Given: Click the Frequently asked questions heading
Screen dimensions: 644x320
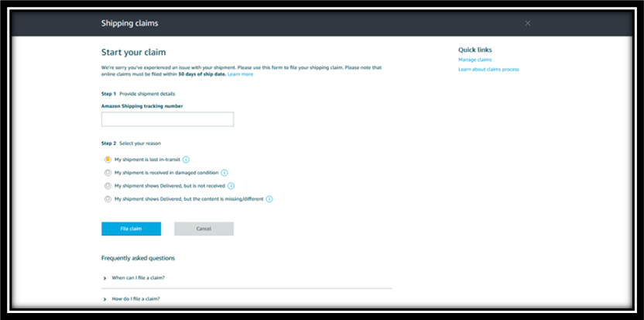Looking at the screenshot, I should pos(138,258).
